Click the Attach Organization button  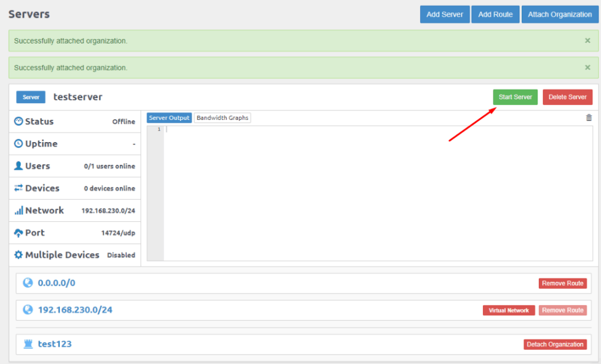(560, 15)
